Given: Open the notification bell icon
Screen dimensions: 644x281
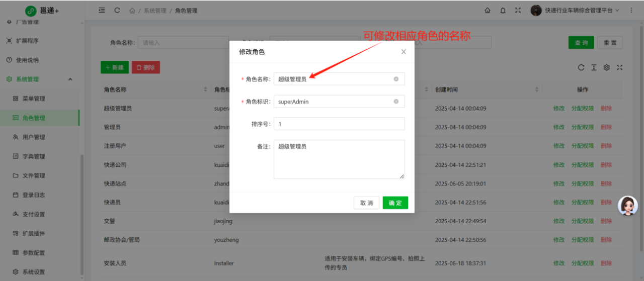Looking at the screenshot, I should pyautogui.click(x=503, y=11).
